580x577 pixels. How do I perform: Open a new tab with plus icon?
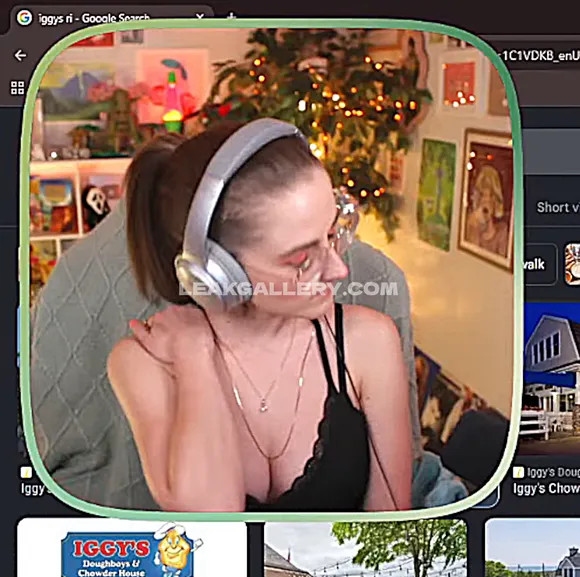coord(231,16)
